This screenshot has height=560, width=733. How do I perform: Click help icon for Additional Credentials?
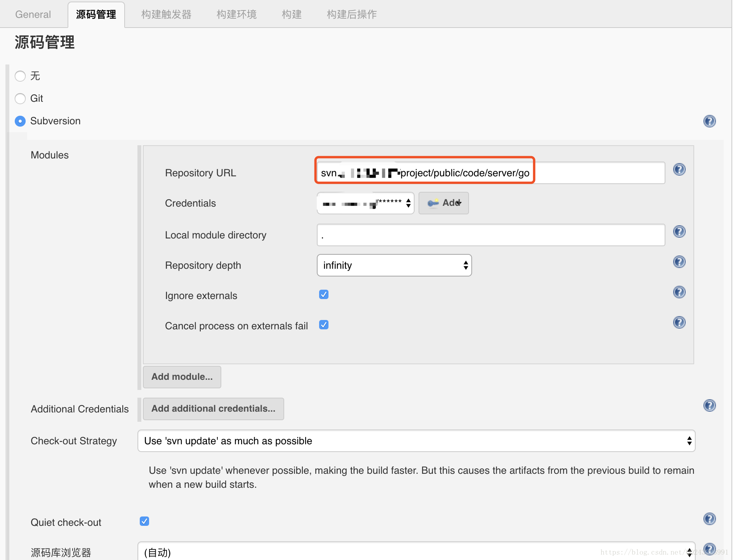pyautogui.click(x=709, y=405)
